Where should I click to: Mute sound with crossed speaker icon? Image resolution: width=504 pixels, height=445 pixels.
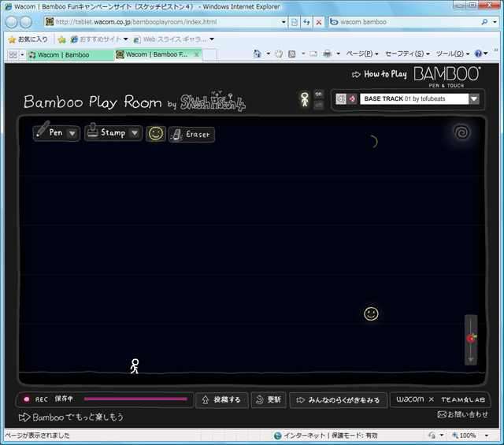click(x=352, y=98)
